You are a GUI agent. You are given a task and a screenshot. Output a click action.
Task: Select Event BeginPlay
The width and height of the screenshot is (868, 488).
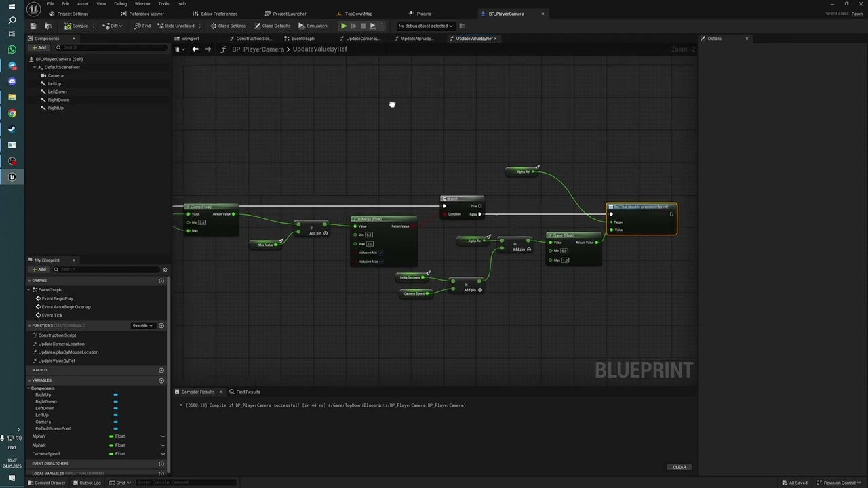pos(57,298)
